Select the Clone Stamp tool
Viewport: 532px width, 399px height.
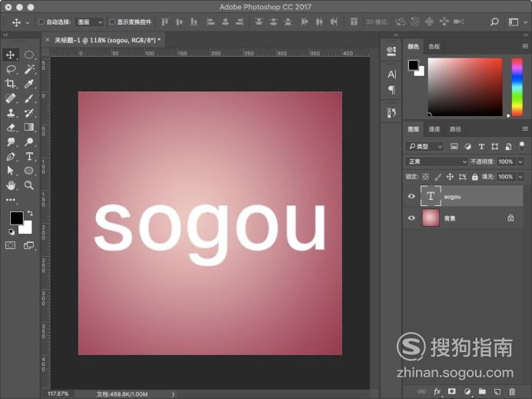click(x=11, y=113)
